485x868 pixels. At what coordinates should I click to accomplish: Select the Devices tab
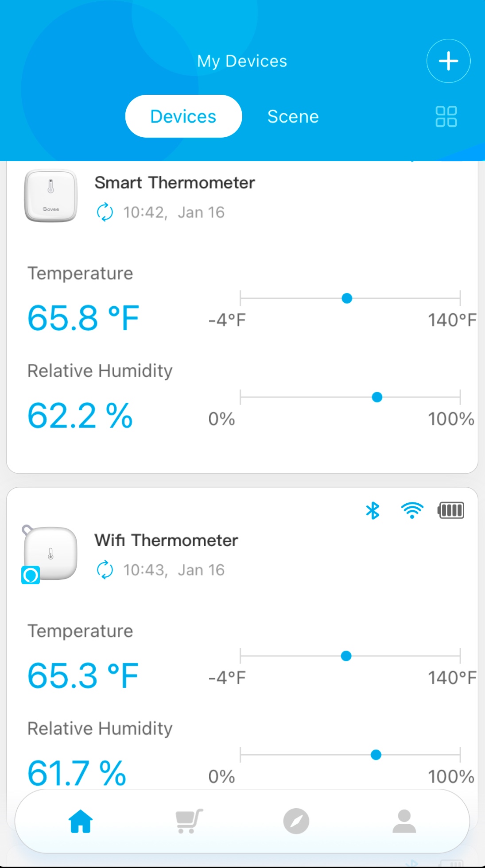pyautogui.click(x=183, y=116)
